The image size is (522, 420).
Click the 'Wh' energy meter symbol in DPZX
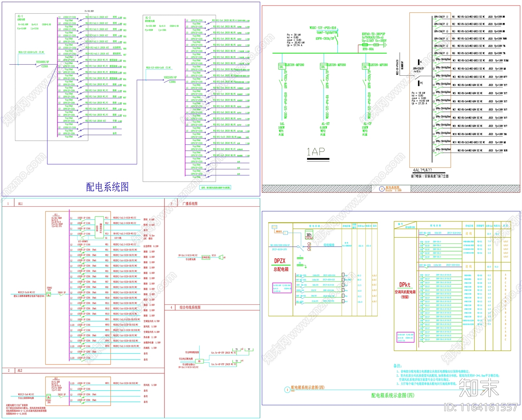(309, 235)
